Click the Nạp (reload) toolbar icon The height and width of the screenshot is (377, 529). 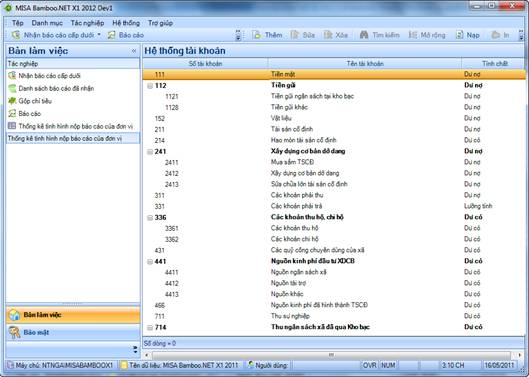tap(460, 35)
